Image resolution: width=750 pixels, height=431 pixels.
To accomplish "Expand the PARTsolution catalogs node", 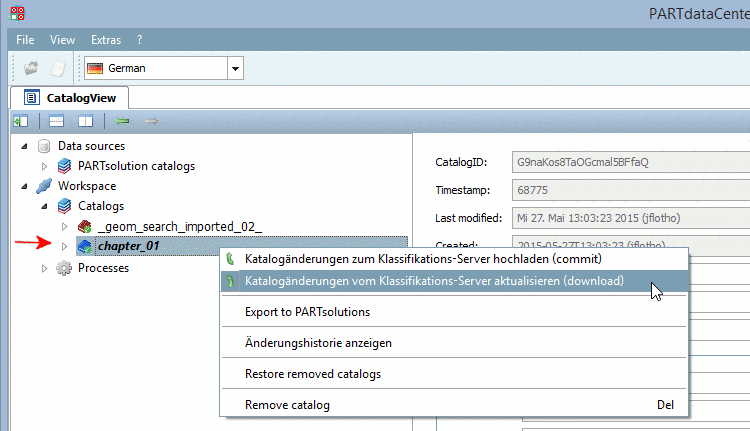I will point(44,166).
